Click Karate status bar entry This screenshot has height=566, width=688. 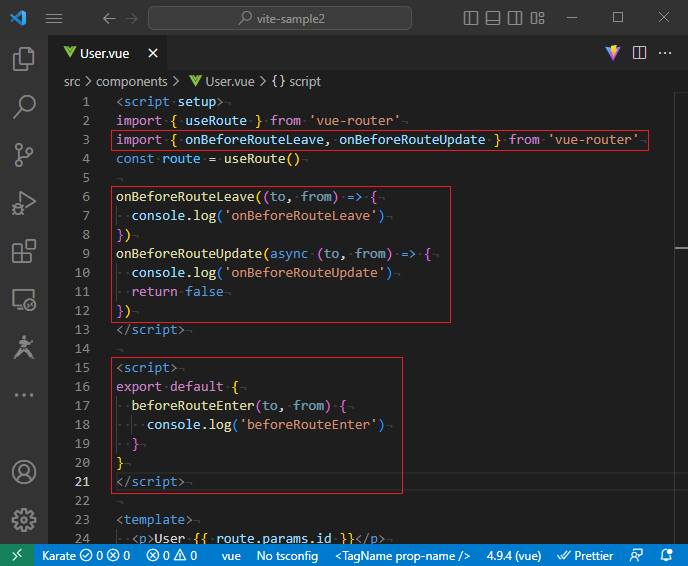(x=86, y=556)
